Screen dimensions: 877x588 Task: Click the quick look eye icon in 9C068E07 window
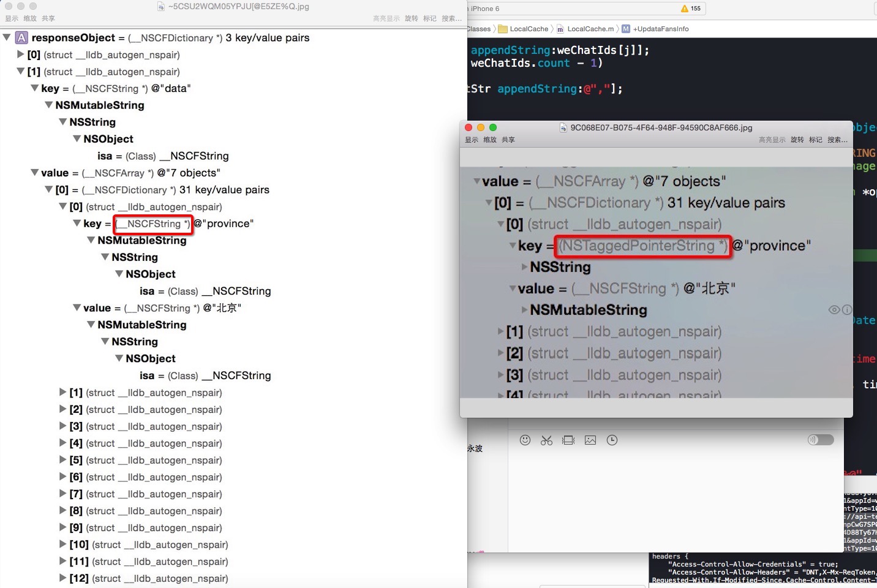pyautogui.click(x=834, y=310)
